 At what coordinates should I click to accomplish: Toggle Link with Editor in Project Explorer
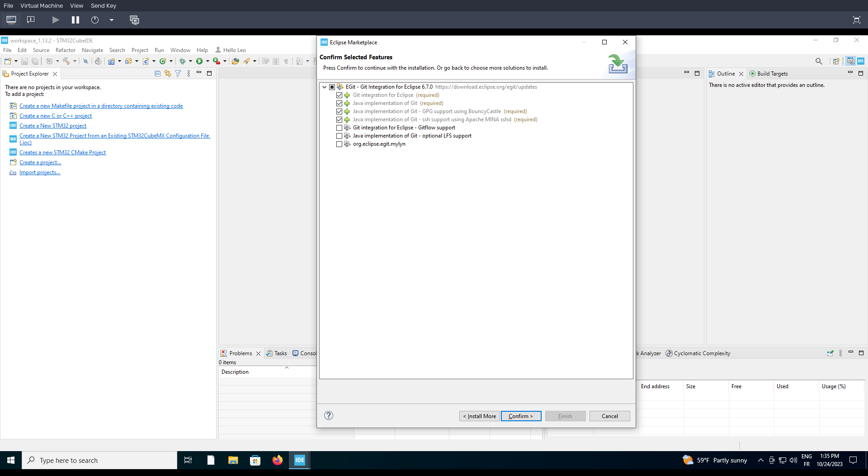(168, 74)
